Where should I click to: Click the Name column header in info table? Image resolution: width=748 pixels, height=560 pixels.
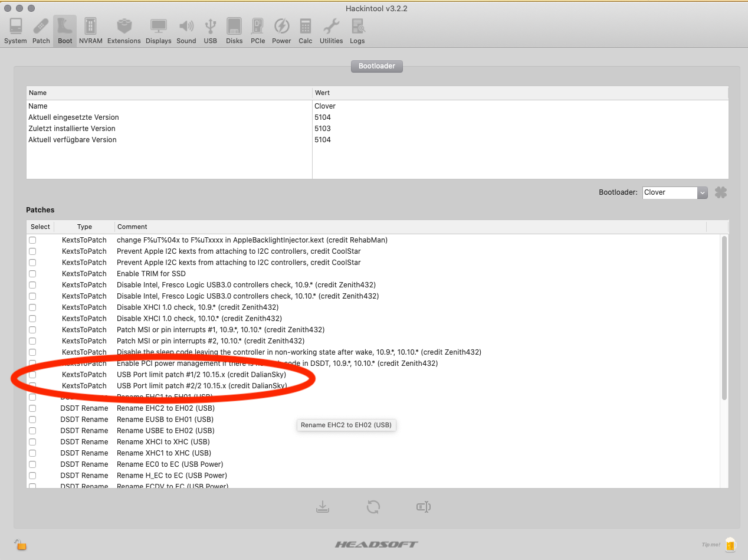click(x=169, y=93)
